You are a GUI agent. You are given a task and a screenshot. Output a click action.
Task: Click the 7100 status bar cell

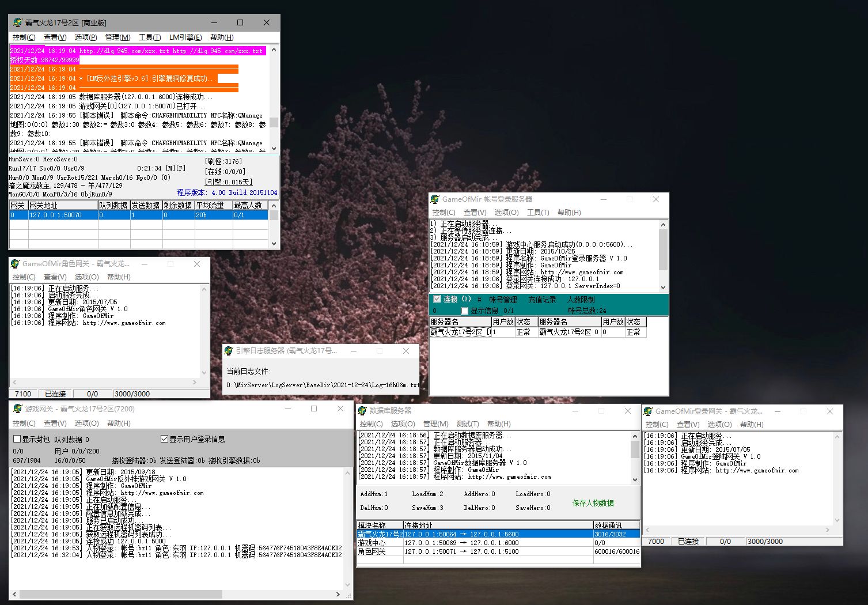[24, 394]
